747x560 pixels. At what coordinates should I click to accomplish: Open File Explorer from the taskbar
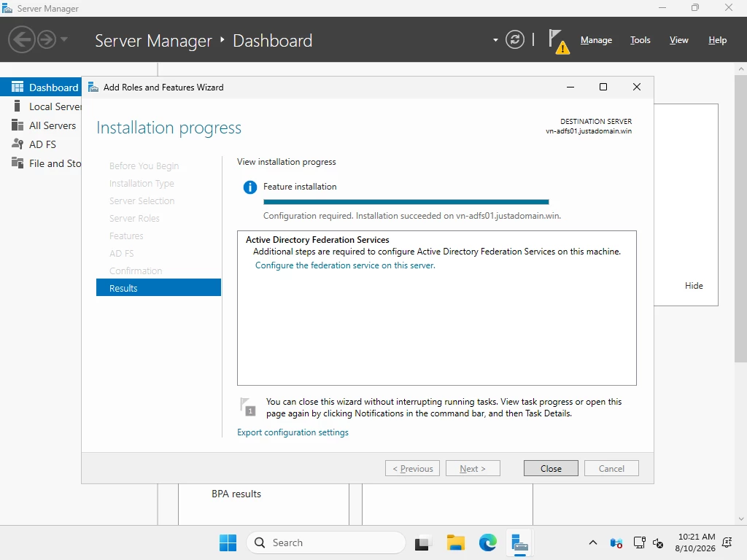tap(455, 542)
